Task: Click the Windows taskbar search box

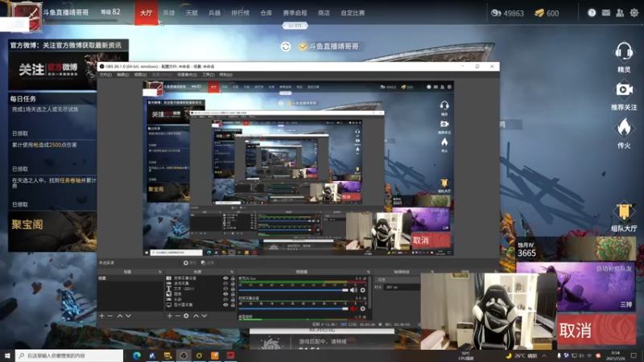Action: pyautogui.click(x=69, y=356)
